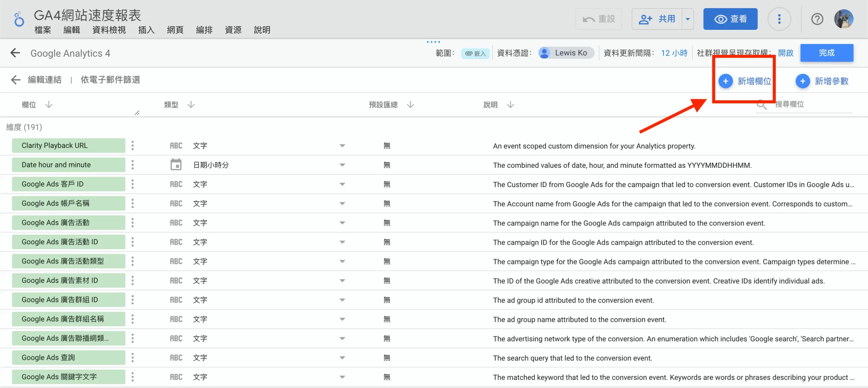Viewport: 868px width, 388px height.
Task: Sort by 說明 column arrow
Action: pyautogui.click(x=510, y=104)
